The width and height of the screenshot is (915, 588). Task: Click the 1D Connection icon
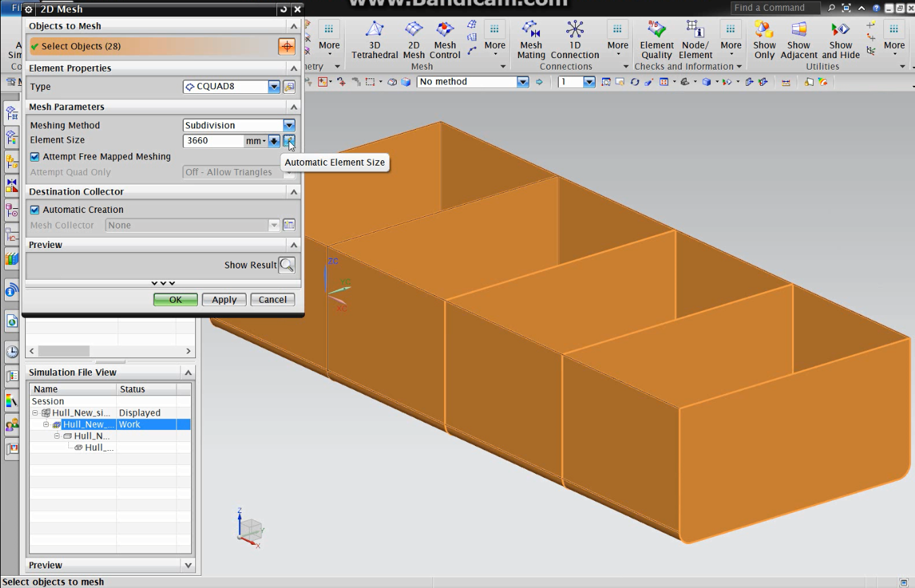(x=574, y=30)
